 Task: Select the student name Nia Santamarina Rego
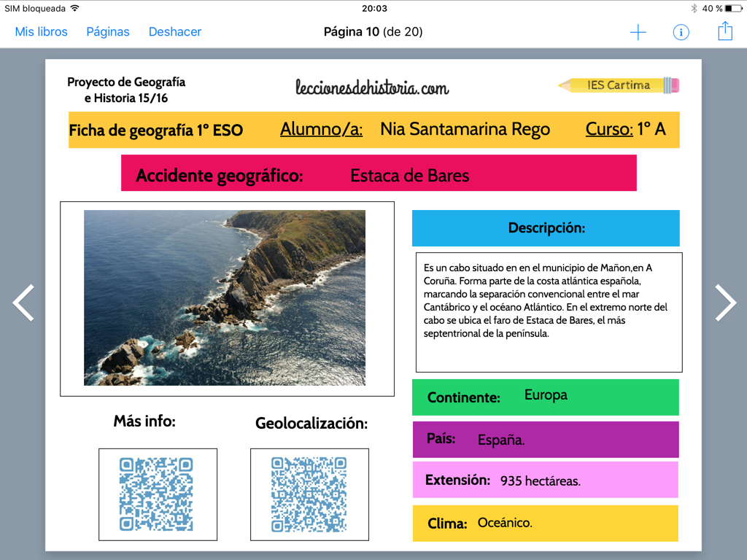pyautogui.click(x=465, y=130)
